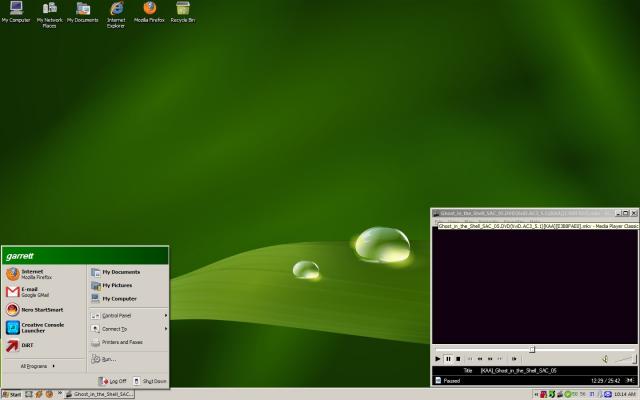Open My Computer in Start menu
The image size is (640, 400).
pos(128,299)
